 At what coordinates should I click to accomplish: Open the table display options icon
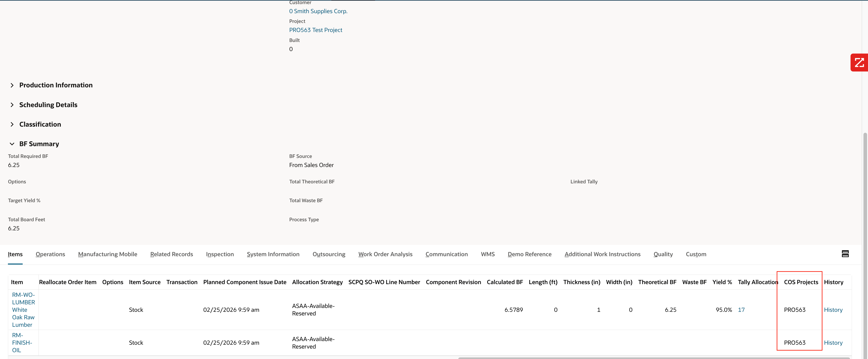[x=845, y=254]
